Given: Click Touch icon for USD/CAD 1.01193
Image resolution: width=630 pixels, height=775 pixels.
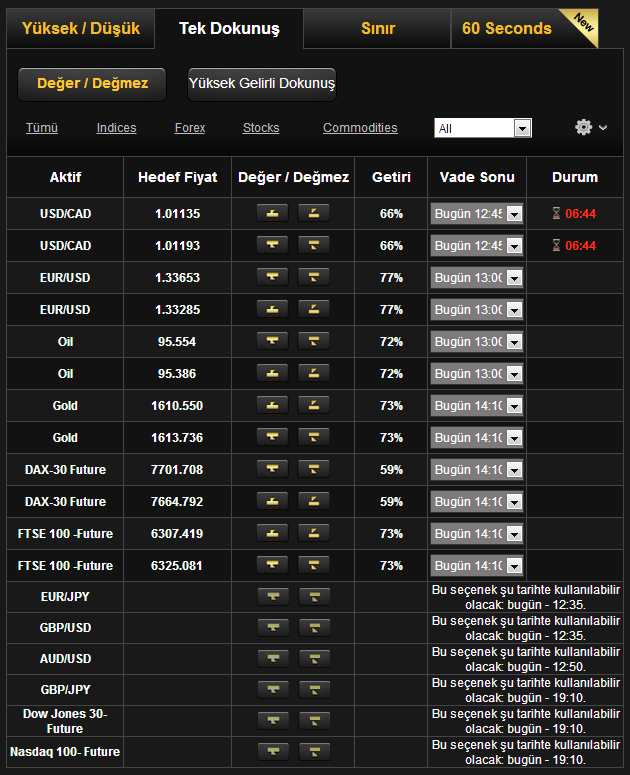Looking at the screenshot, I should pyautogui.click(x=272, y=245).
